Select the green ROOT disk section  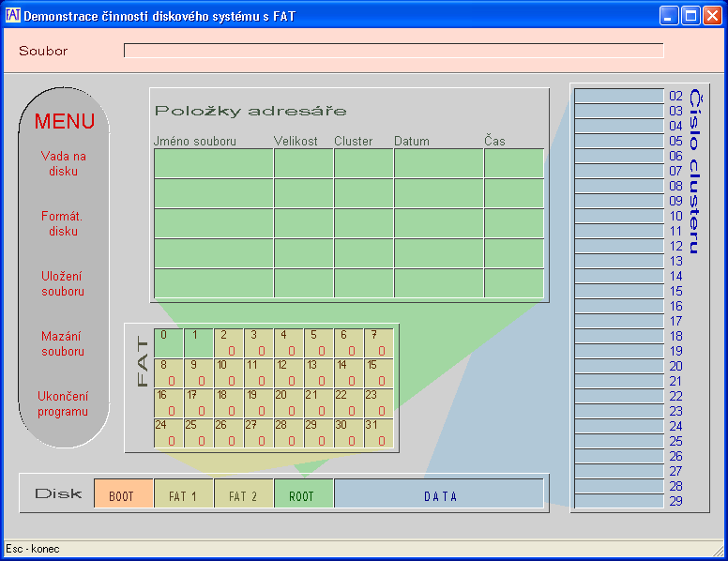(303, 494)
